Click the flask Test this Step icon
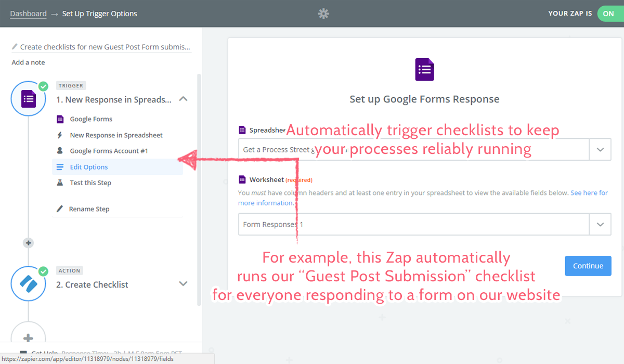 tap(60, 183)
